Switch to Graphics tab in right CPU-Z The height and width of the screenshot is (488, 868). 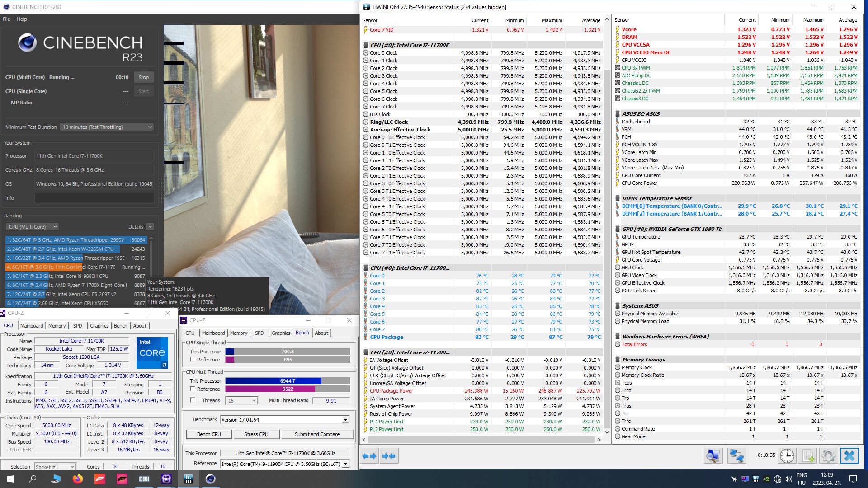coord(281,333)
